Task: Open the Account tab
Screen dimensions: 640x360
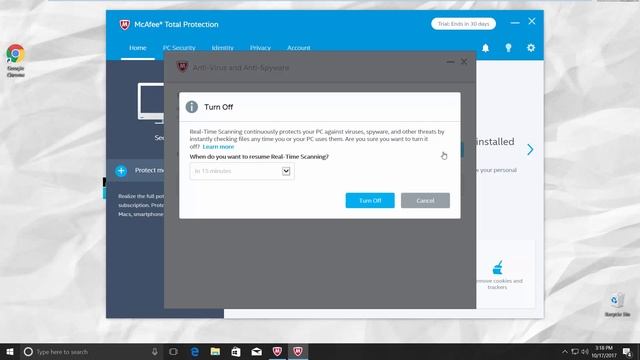Action: (298, 48)
